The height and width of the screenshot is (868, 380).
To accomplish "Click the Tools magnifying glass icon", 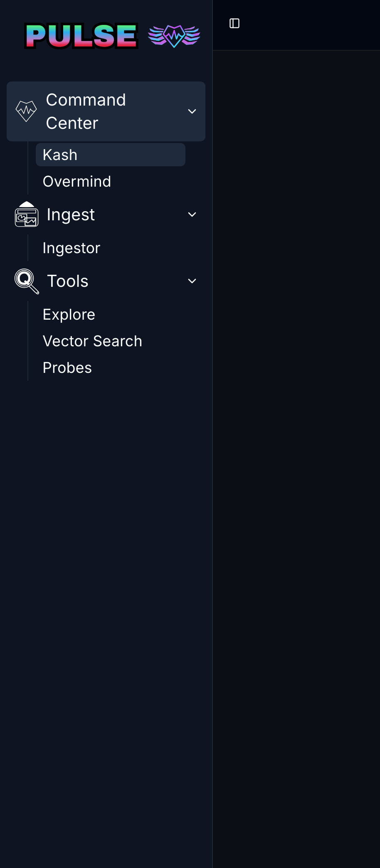I will pyautogui.click(x=27, y=281).
